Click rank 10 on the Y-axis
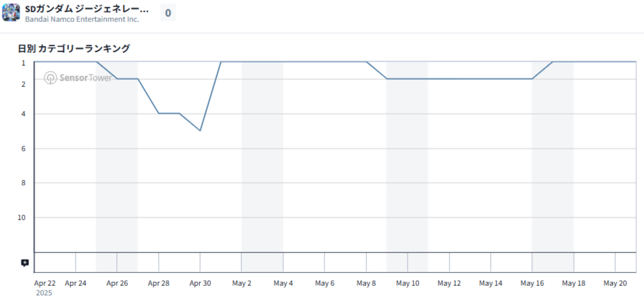The width and height of the screenshot is (644, 300). [21, 218]
